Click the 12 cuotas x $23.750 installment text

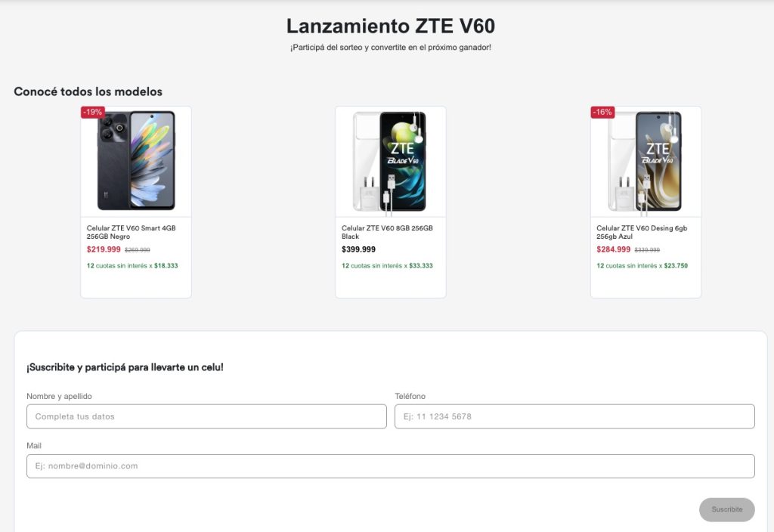coord(642,266)
